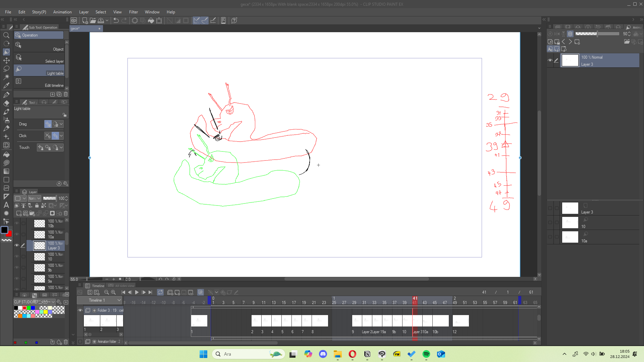Open the Filter menu
This screenshot has width=644, height=362.
(x=133, y=12)
